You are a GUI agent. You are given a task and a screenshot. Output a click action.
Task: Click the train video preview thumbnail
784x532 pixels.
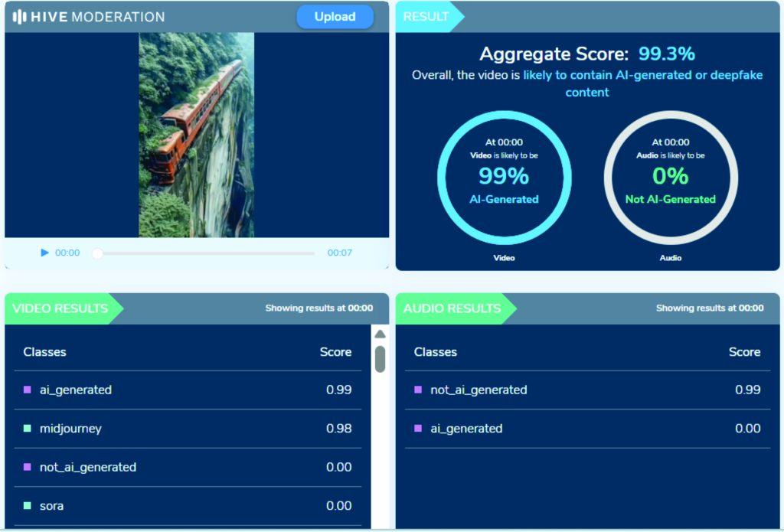197,135
